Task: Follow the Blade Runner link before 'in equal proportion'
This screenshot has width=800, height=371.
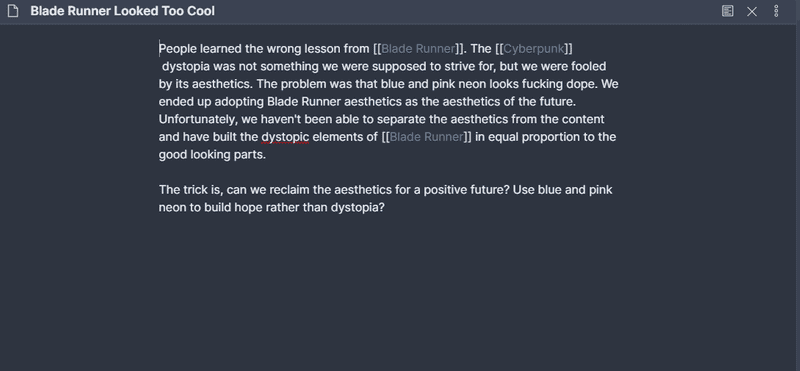Action: pos(427,137)
